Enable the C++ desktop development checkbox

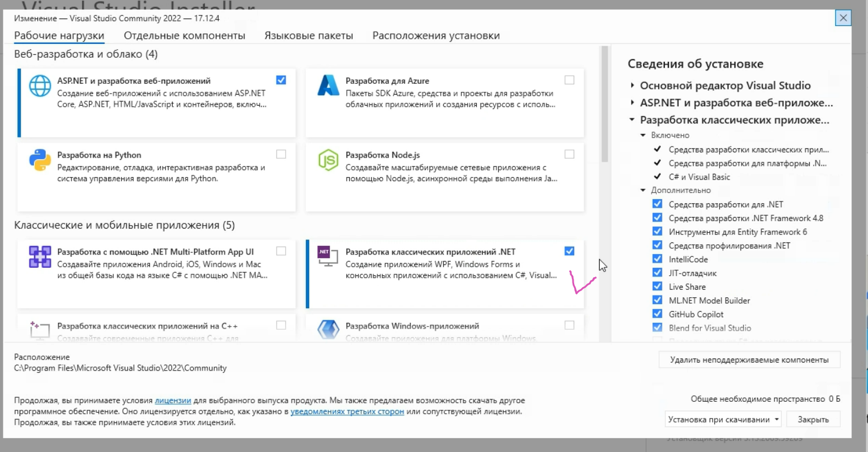tap(281, 325)
